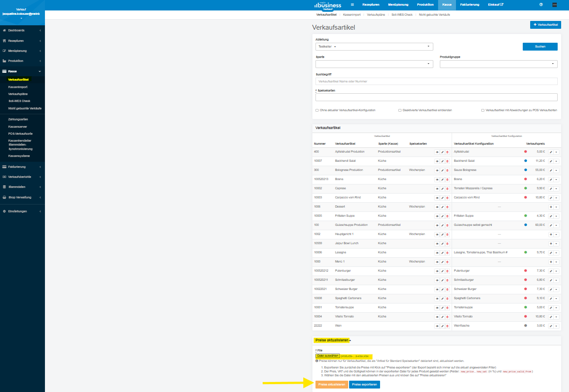Tick Verkaufsartikel mit Abweichungen zu POS checkbox
The width and height of the screenshot is (569, 392).
[x=483, y=110]
